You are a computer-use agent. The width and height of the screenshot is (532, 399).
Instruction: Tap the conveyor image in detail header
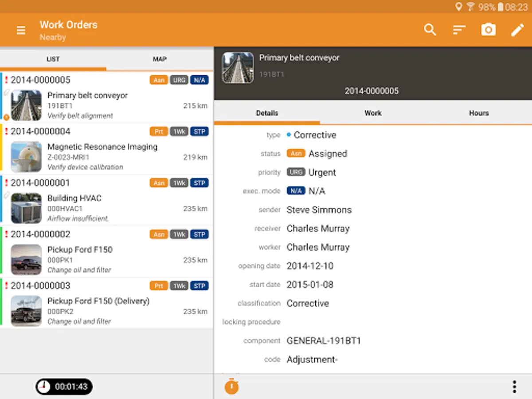coord(238,68)
